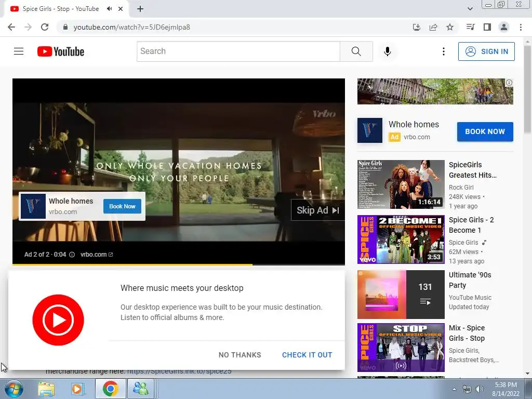Open Mix - Spice Girls Stop thumbnail
This screenshot has height=399, width=532.
click(401, 348)
